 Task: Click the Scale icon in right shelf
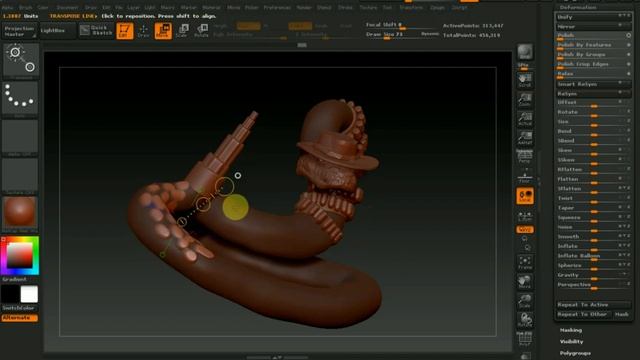tap(525, 301)
